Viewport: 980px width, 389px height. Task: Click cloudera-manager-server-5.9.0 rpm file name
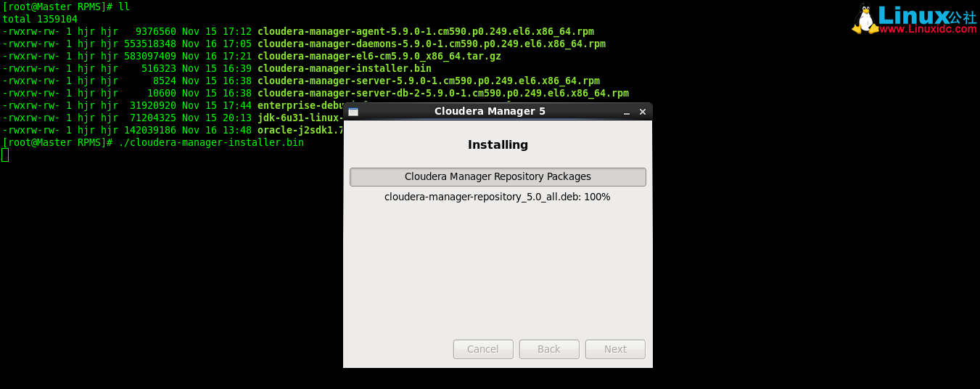pyautogui.click(x=429, y=81)
